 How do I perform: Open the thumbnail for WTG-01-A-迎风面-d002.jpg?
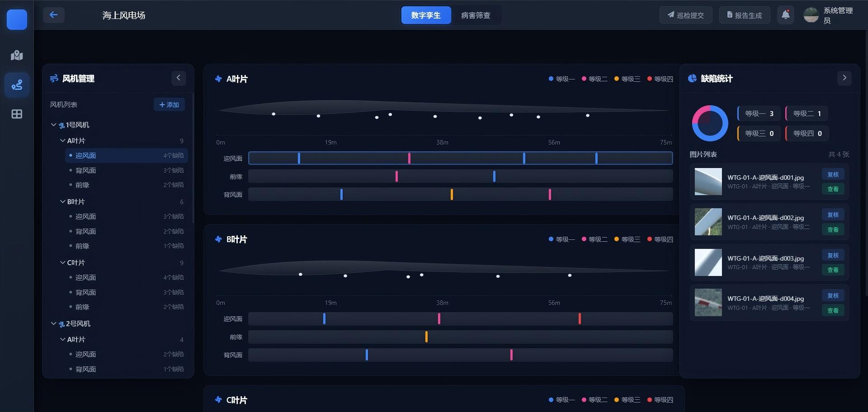708,222
